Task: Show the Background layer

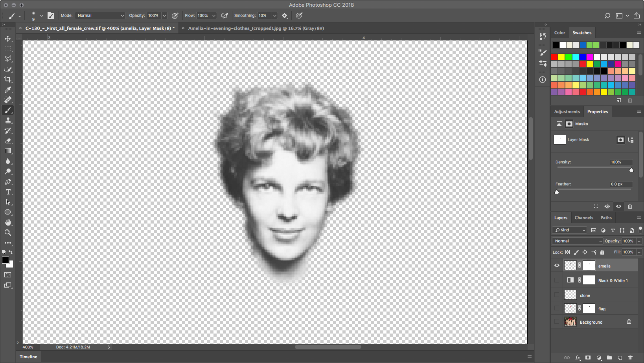Action: coord(557,322)
